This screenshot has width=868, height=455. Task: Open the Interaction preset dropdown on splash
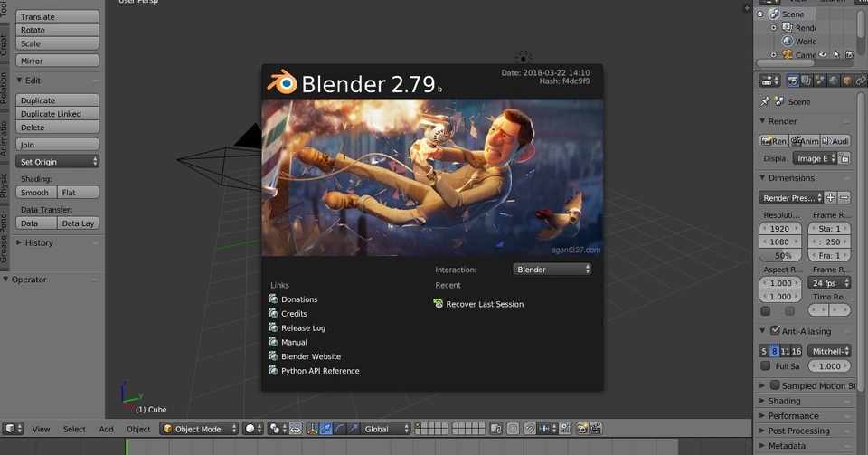coord(552,269)
